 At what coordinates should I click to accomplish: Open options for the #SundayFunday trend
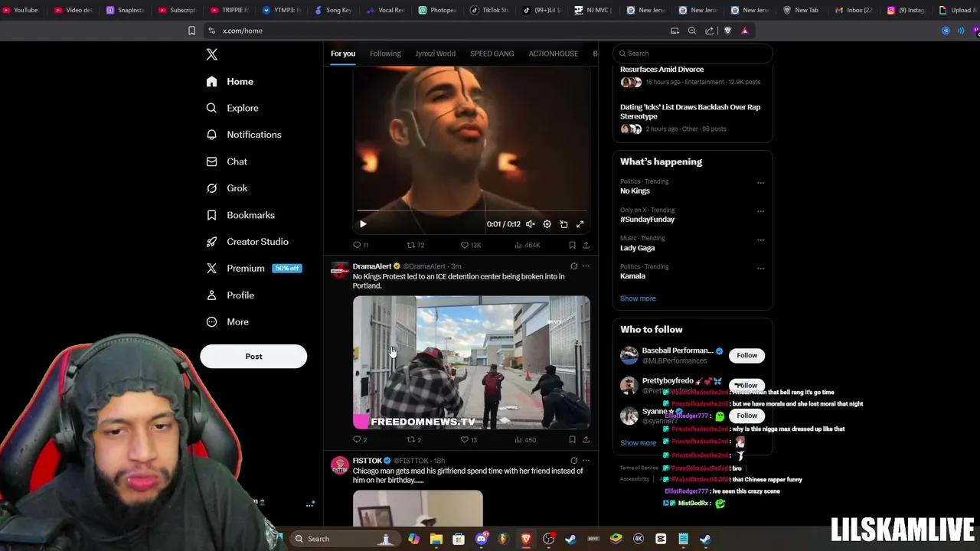coord(760,210)
